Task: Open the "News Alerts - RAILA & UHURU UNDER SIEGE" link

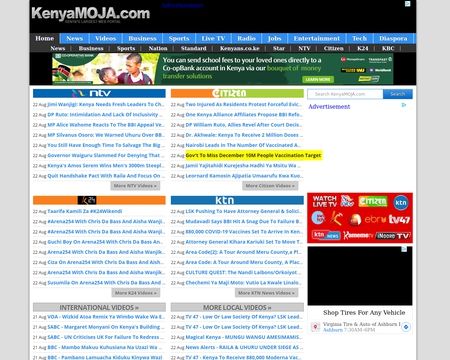Action: (x=244, y=347)
